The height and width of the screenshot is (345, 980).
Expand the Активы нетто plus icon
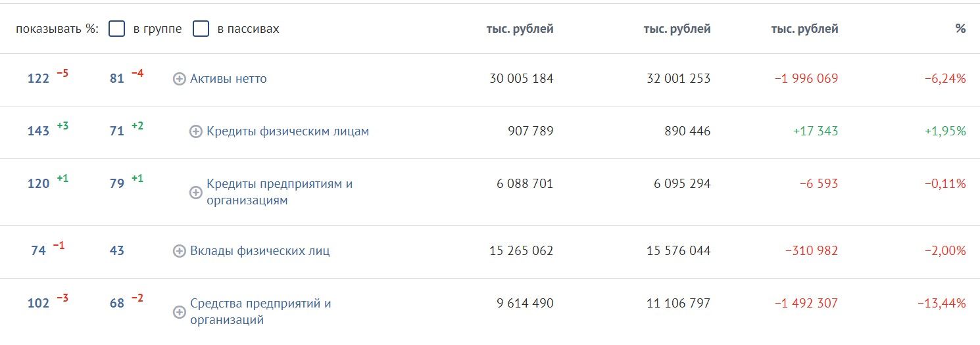[180, 79]
